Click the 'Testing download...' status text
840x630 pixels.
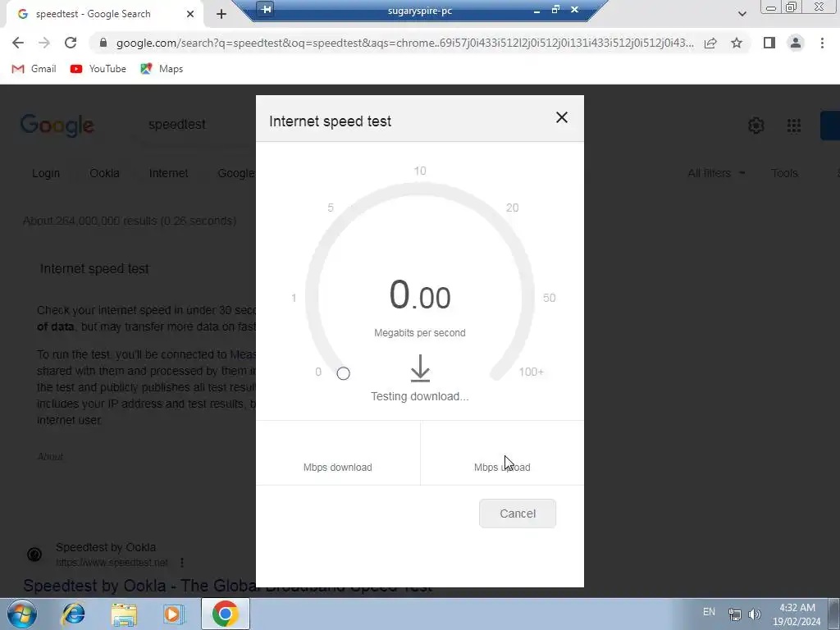[419, 396]
